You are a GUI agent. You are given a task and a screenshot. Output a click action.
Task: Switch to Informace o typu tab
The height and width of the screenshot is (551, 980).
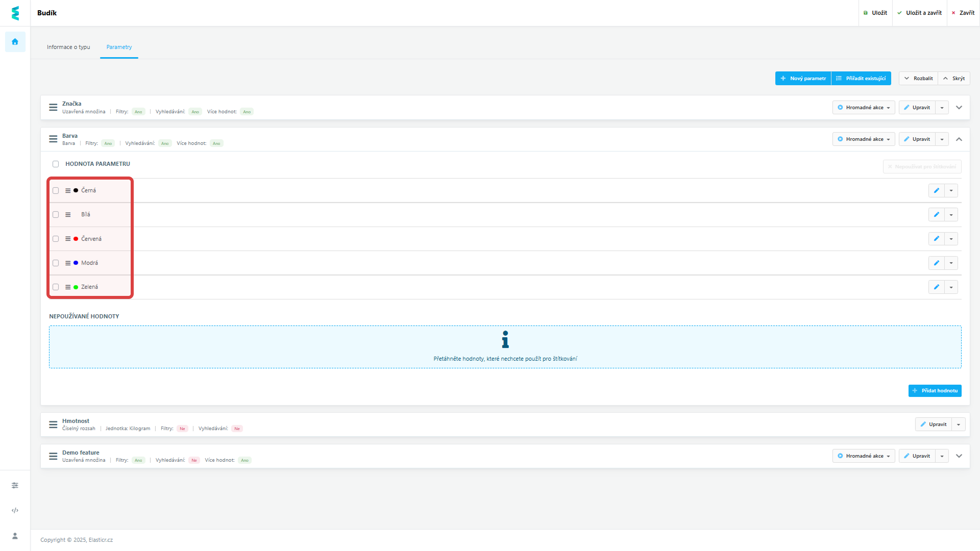(68, 47)
